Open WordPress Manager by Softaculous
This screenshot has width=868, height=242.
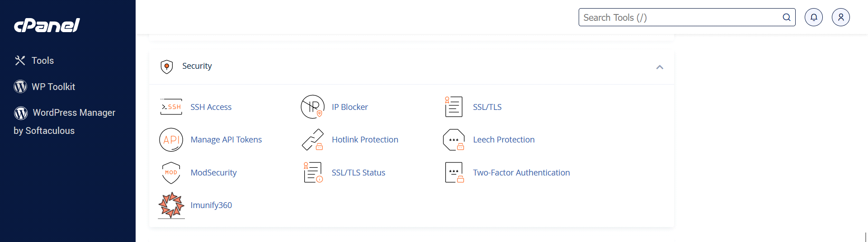[x=65, y=122]
